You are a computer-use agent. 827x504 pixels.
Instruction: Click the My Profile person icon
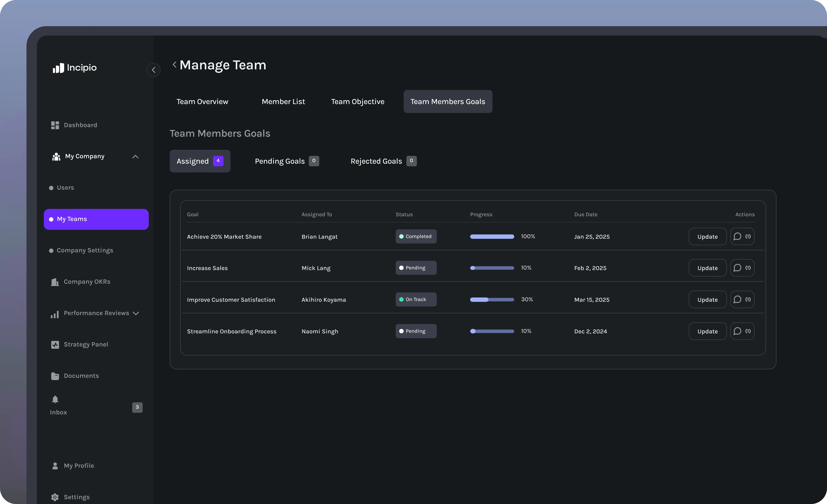pos(55,466)
